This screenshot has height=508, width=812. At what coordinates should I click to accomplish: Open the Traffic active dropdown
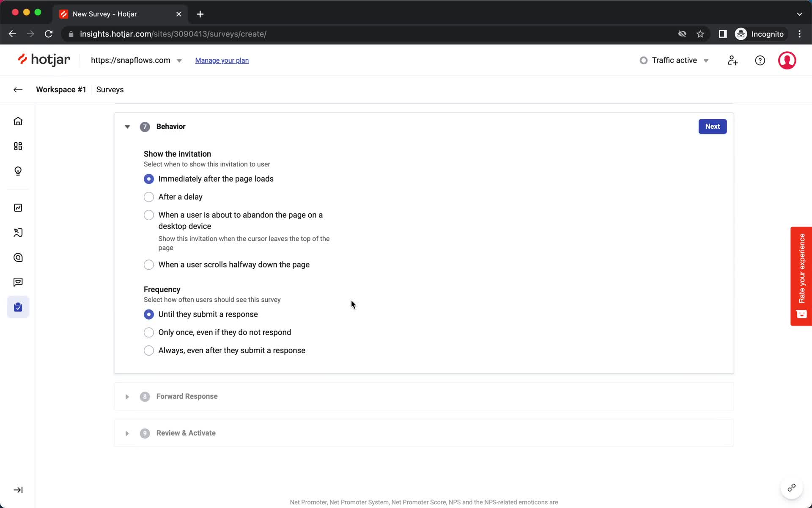pos(674,61)
